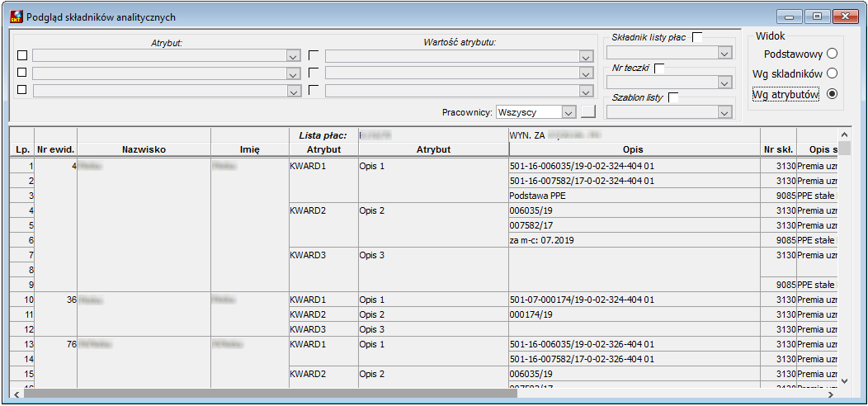This screenshot has width=868, height=406.
Task: Click the vertical scrollbar up arrow
Action: pyautogui.click(x=843, y=135)
